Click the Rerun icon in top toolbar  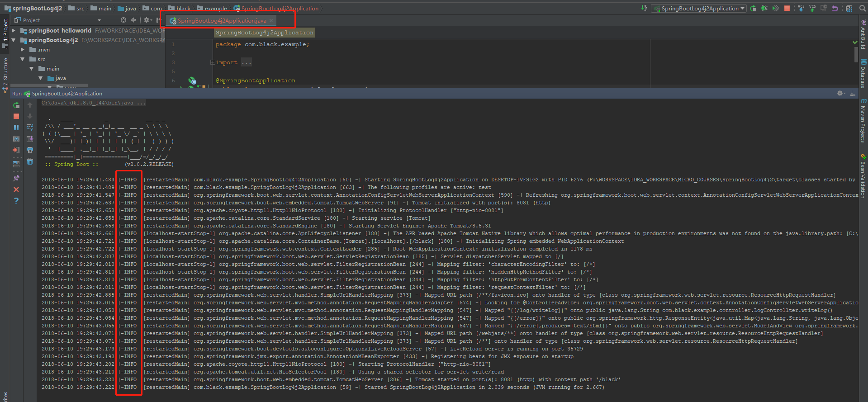pyautogui.click(x=753, y=8)
